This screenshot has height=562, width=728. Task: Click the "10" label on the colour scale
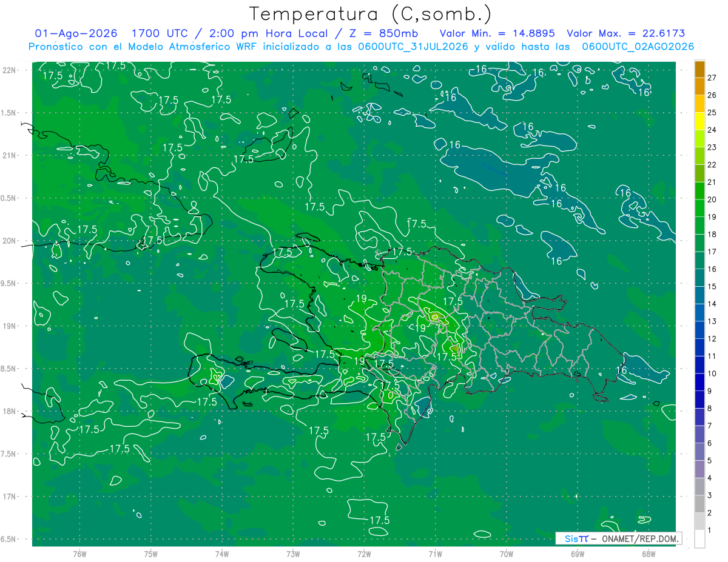712,373
